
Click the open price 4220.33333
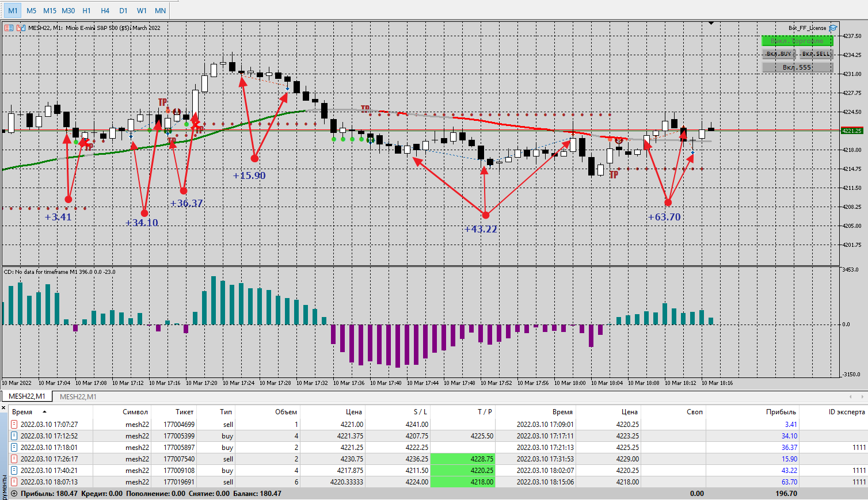(x=347, y=482)
